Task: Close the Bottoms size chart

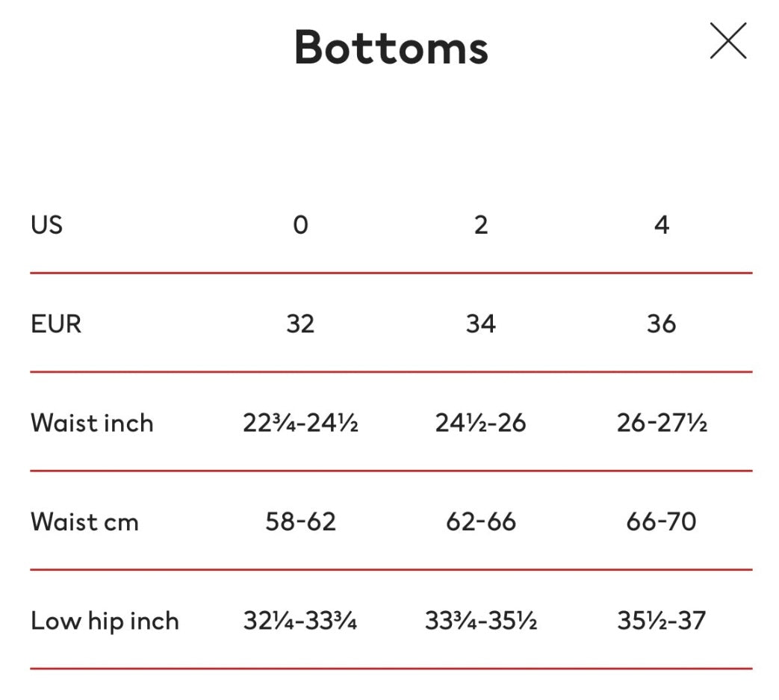Action: point(727,41)
